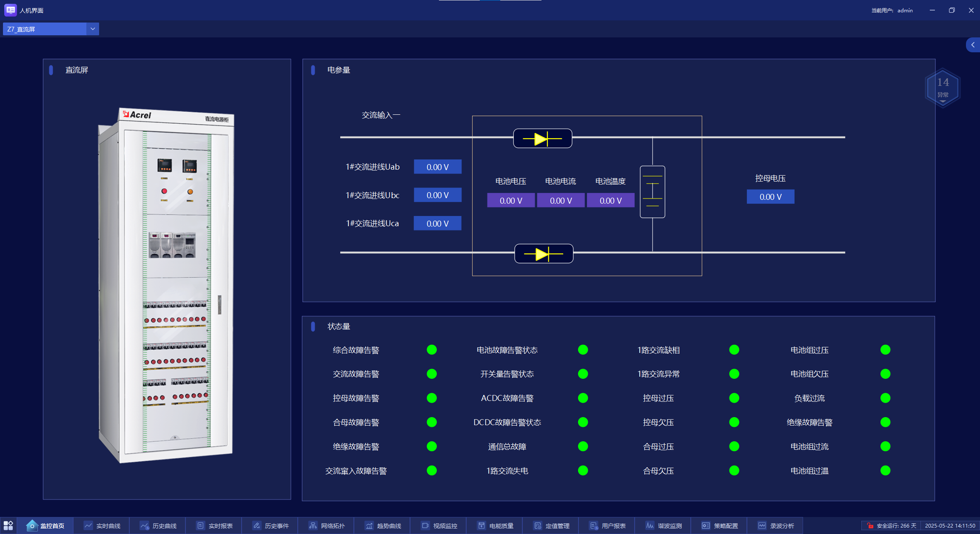This screenshot has height=534, width=980.
Task: Open the Z7_直流屏 dropdown arrow
Action: tap(93, 29)
